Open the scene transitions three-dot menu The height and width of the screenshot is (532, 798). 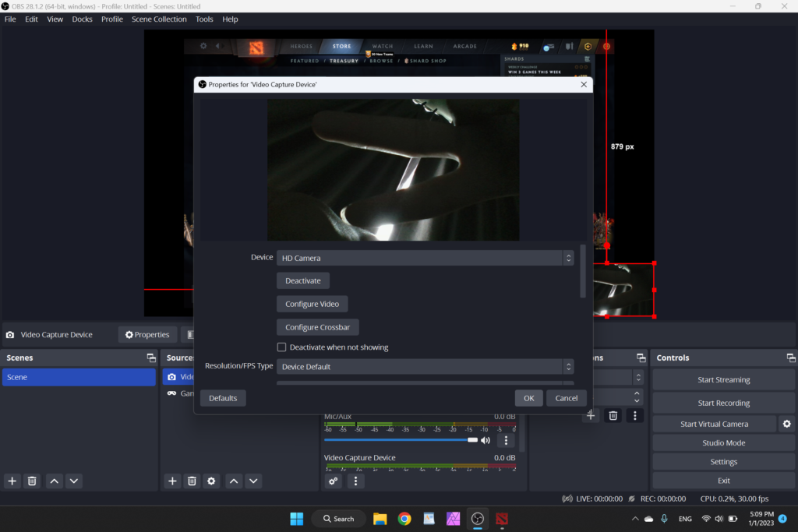pos(634,415)
